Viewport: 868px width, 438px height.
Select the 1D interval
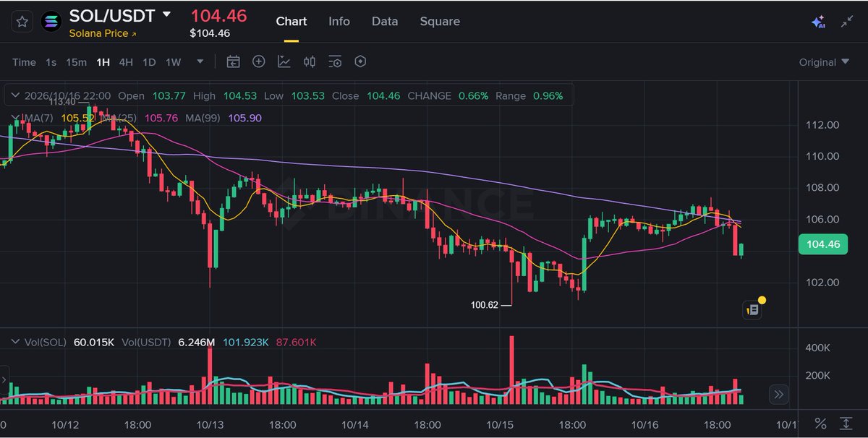149,62
